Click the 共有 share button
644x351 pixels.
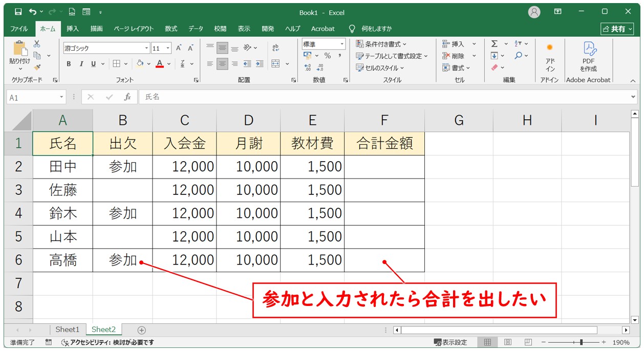pos(617,29)
